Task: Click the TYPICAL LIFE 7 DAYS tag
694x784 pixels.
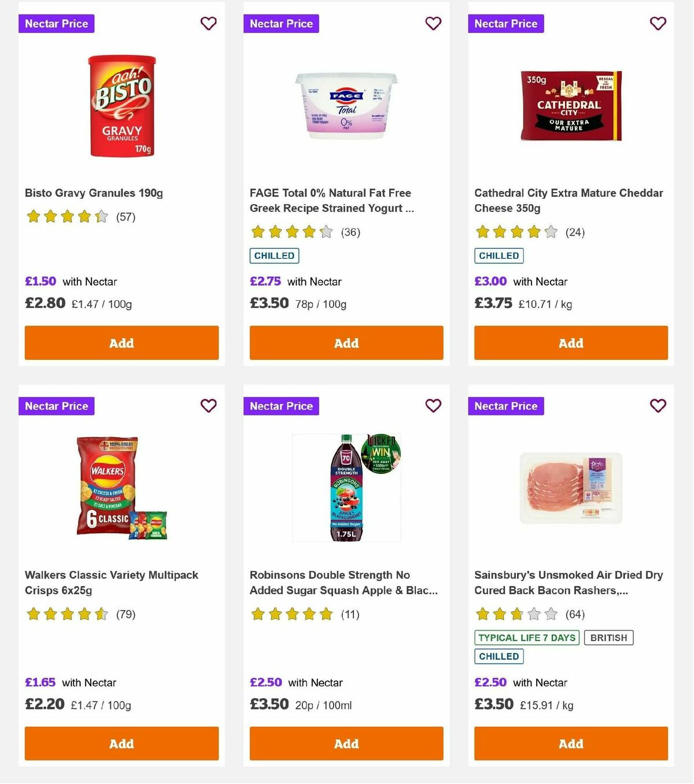Action: [526, 638]
